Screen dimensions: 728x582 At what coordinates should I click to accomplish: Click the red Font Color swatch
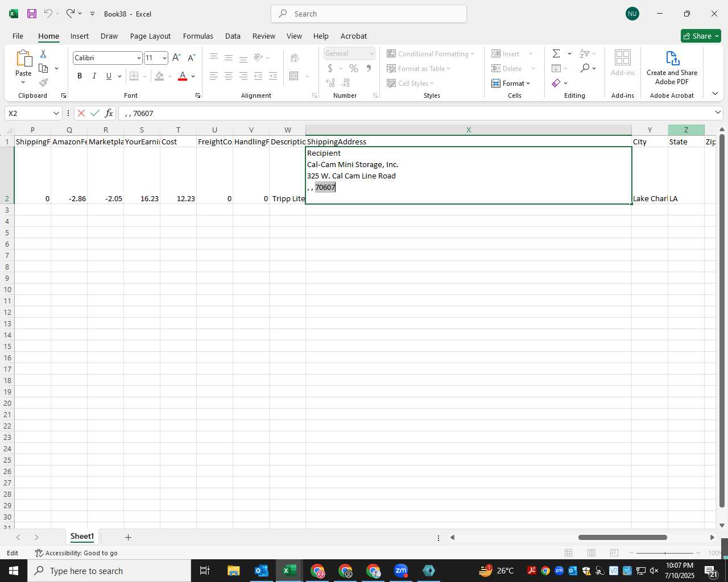pyautogui.click(x=183, y=76)
